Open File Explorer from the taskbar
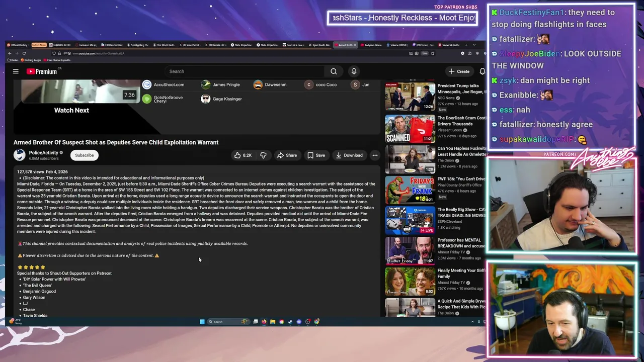This screenshot has width=644, height=362. 273,322
